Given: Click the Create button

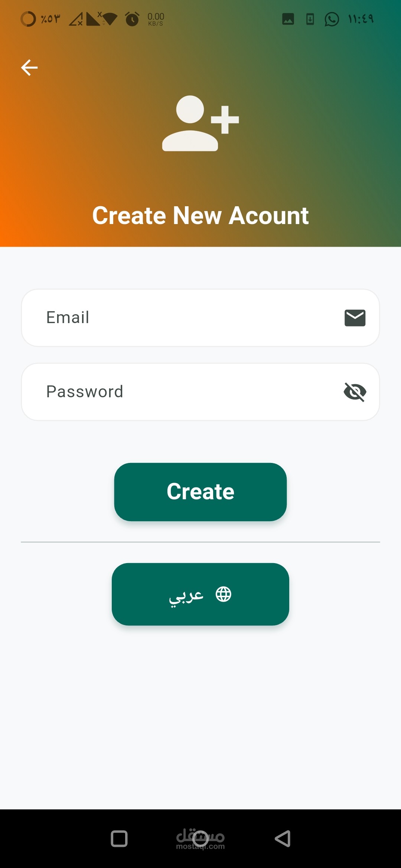Looking at the screenshot, I should (200, 492).
